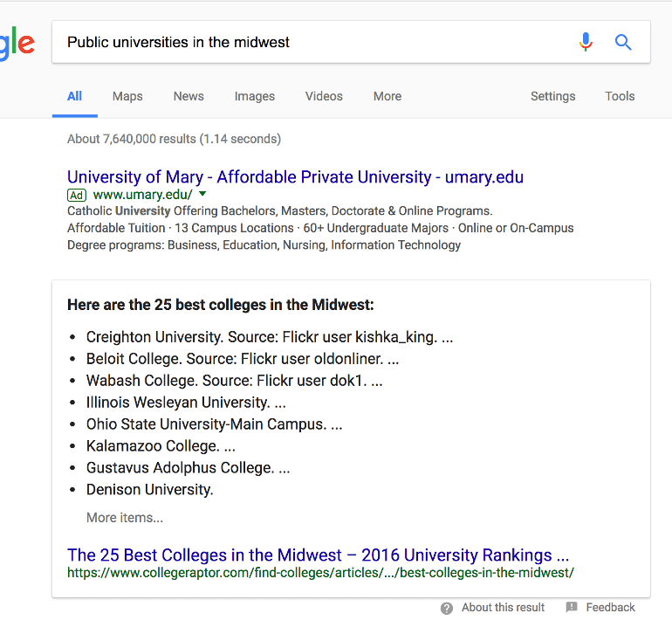Switch to the Images tab
The width and height of the screenshot is (672, 634).
(x=255, y=96)
